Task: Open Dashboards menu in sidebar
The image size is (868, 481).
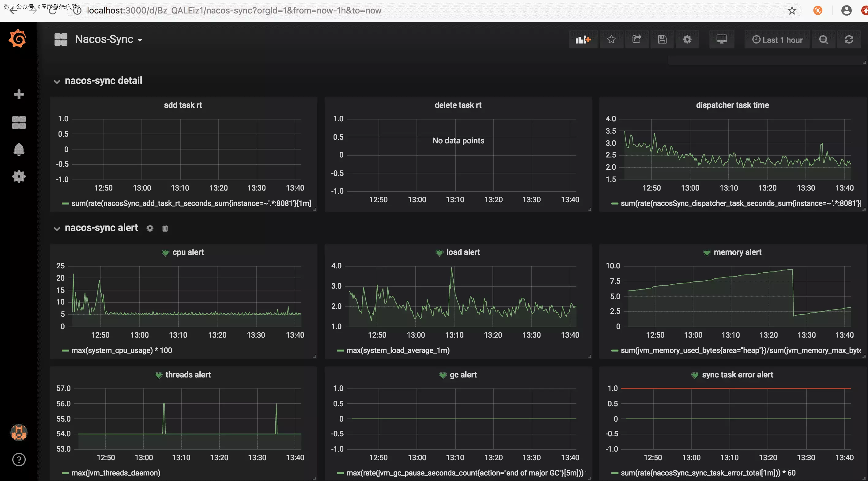Action: coord(19,123)
